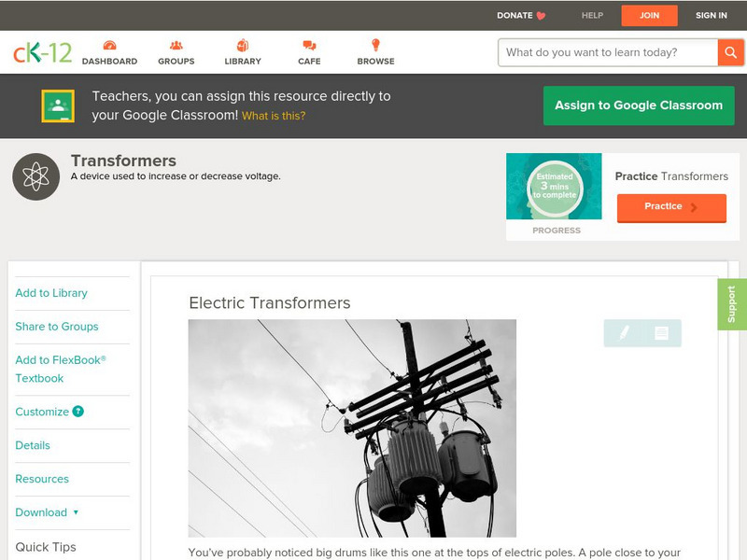Screen dimensions: 747x560
Task: Open the notes icon beside the highlighter
Action: click(x=661, y=330)
